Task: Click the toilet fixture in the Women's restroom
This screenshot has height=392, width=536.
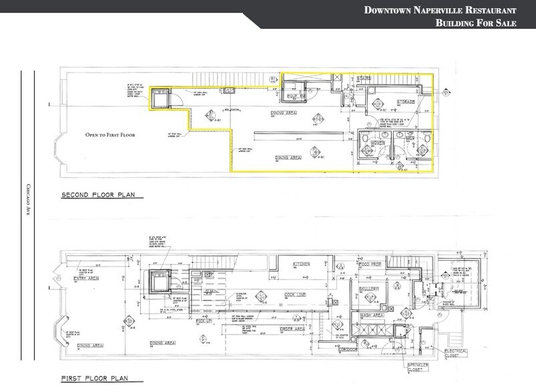Action: pyautogui.click(x=366, y=137)
